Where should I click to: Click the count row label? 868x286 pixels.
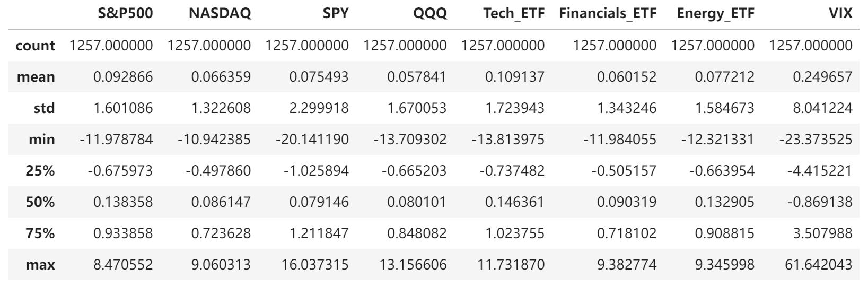tap(35, 46)
